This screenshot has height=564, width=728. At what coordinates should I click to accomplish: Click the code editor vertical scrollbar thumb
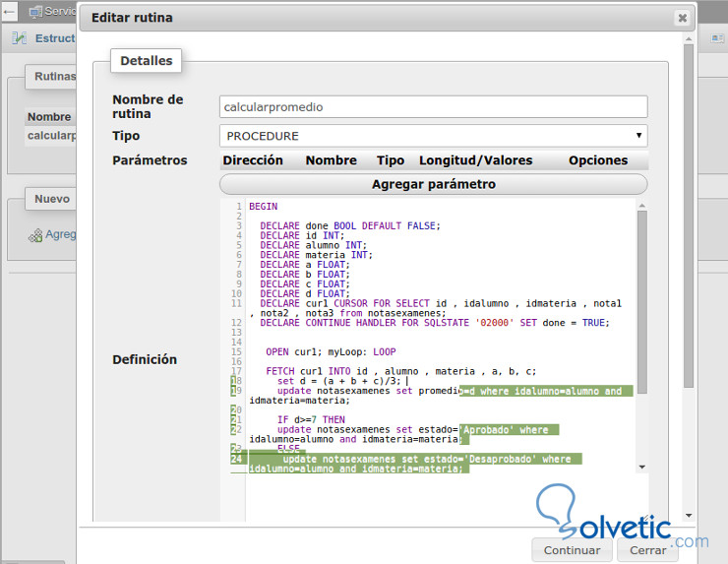click(642, 302)
